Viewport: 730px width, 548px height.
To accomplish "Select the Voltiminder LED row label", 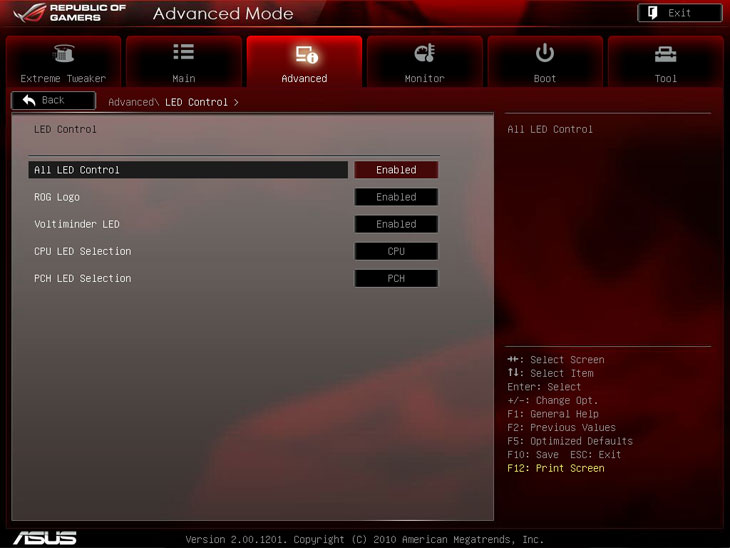I will point(76,224).
